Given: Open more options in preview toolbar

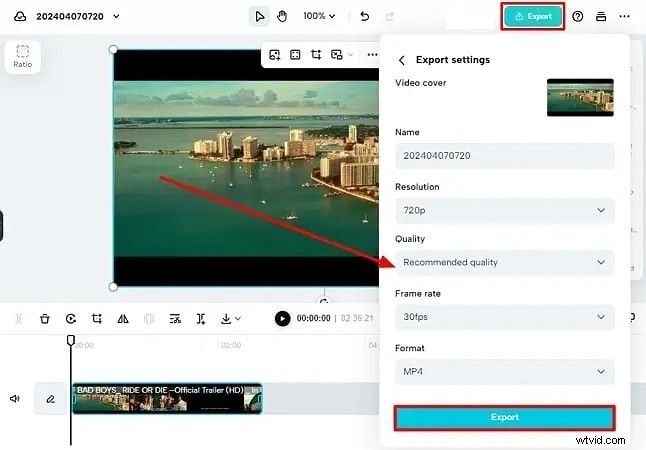Looking at the screenshot, I should pos(372,55).
